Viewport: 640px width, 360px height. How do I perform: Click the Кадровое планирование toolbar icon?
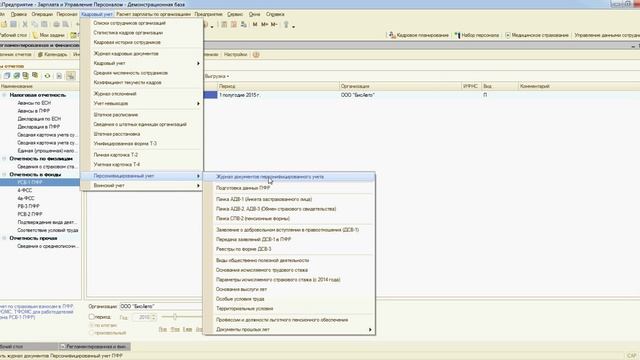click(392, 36)
